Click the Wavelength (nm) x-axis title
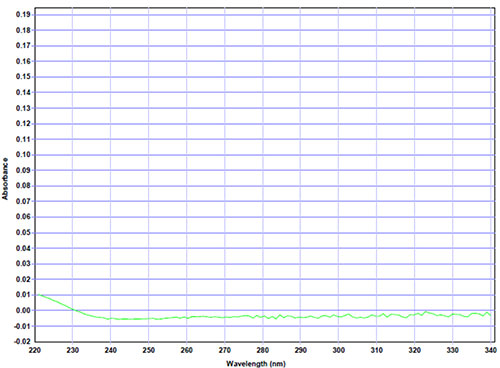Viewport: 500px width, 368px height. pyautogui.click(x=256, y=364)
